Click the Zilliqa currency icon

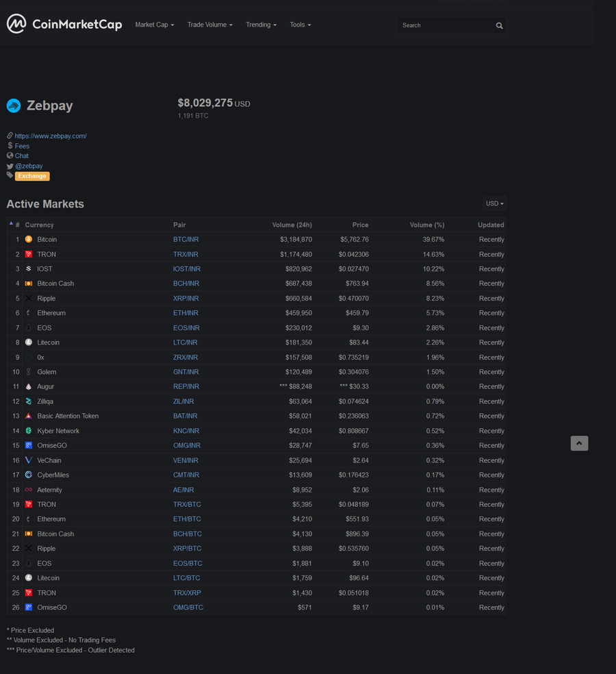click(28, 401)
